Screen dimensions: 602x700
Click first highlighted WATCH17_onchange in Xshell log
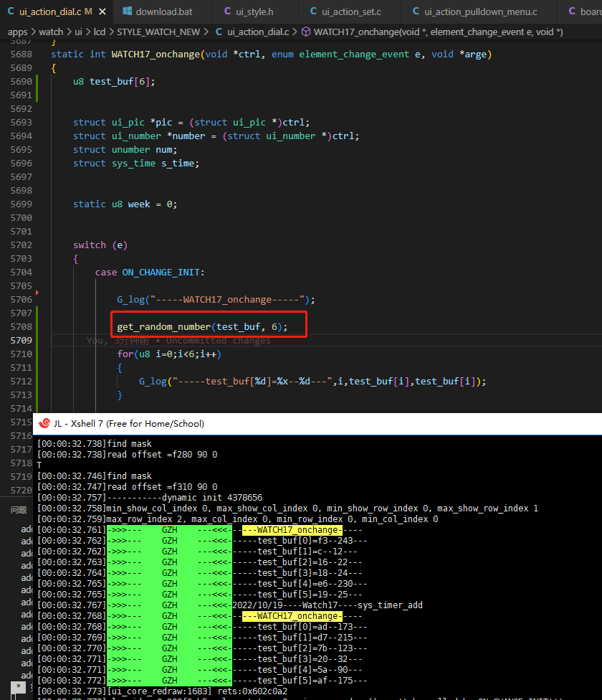292,530
